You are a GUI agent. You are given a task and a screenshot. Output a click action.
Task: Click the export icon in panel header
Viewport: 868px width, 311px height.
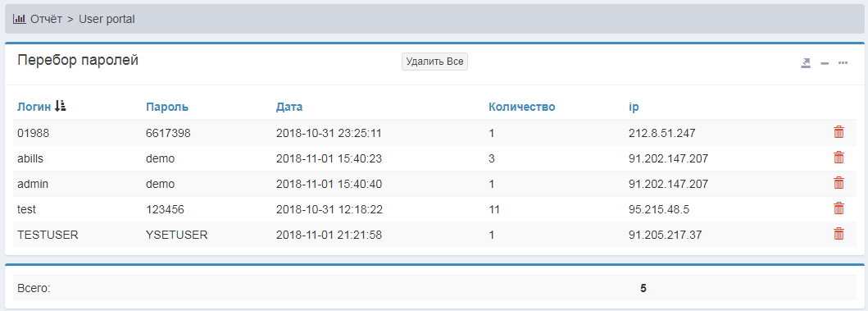[806, 63]
